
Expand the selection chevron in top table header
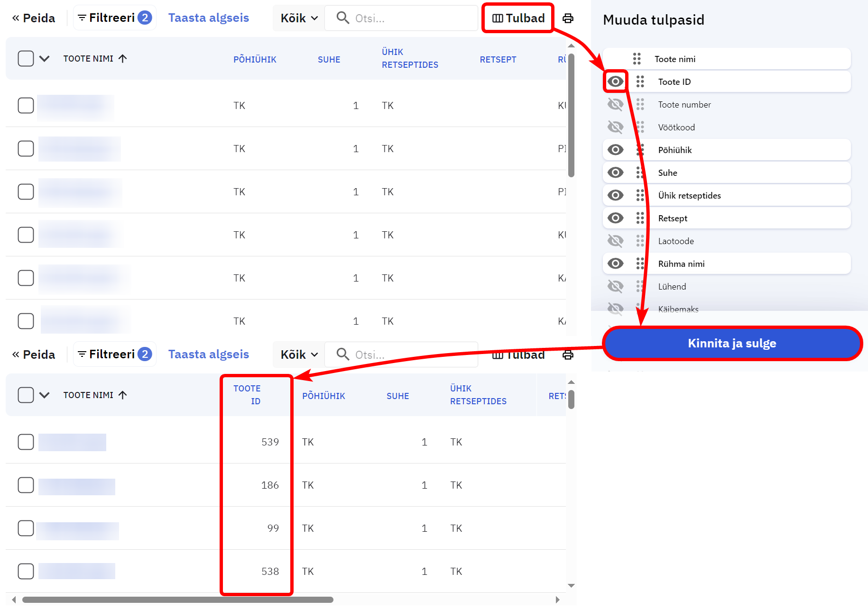coord(44,59)
